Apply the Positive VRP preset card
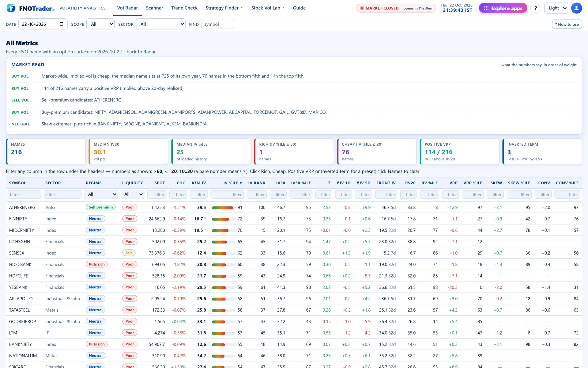 point(459,151)
